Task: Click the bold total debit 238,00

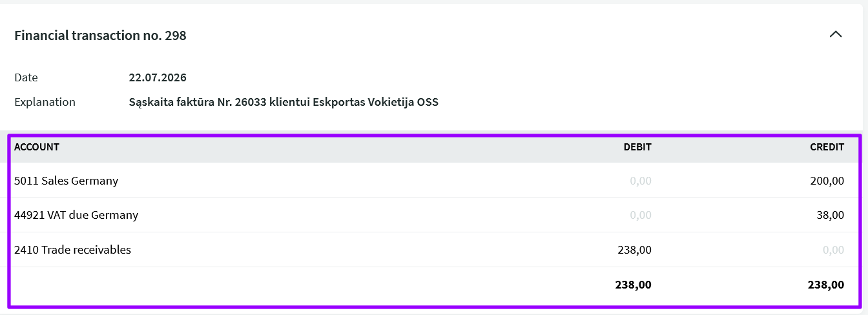Action: (x=634, y=285)
